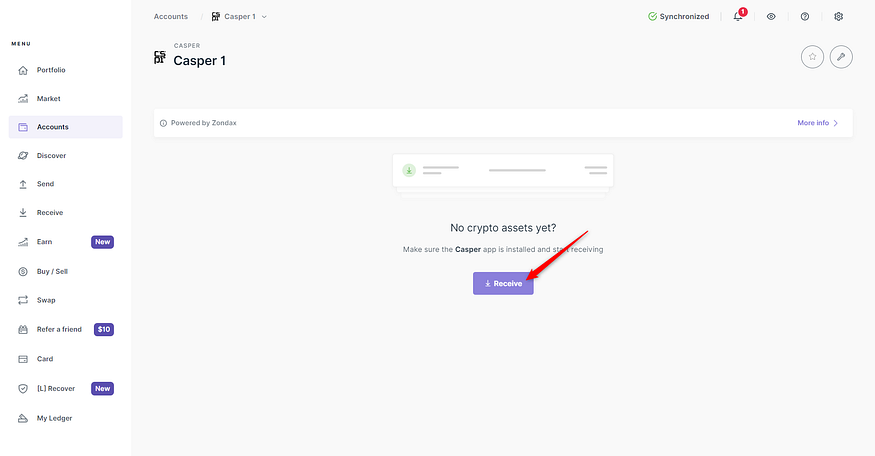
Task: Click the Receive download-arrow sidebar icon
Action: pos(23,213)
